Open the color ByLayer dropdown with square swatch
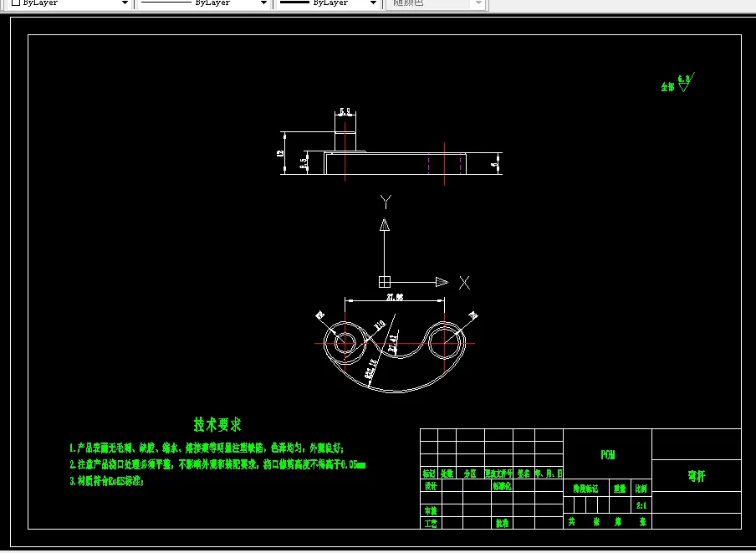This screenshot has width=756, height=553. (70, 3)
